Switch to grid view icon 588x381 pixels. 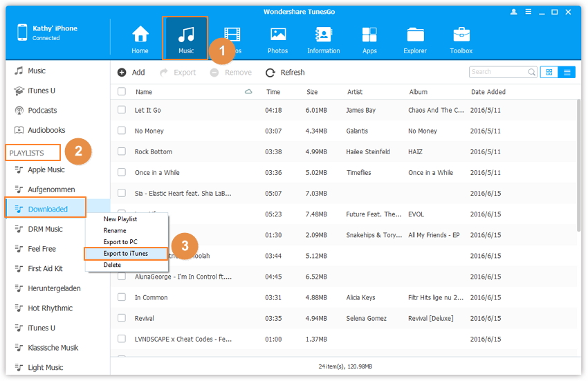(549, 72)
